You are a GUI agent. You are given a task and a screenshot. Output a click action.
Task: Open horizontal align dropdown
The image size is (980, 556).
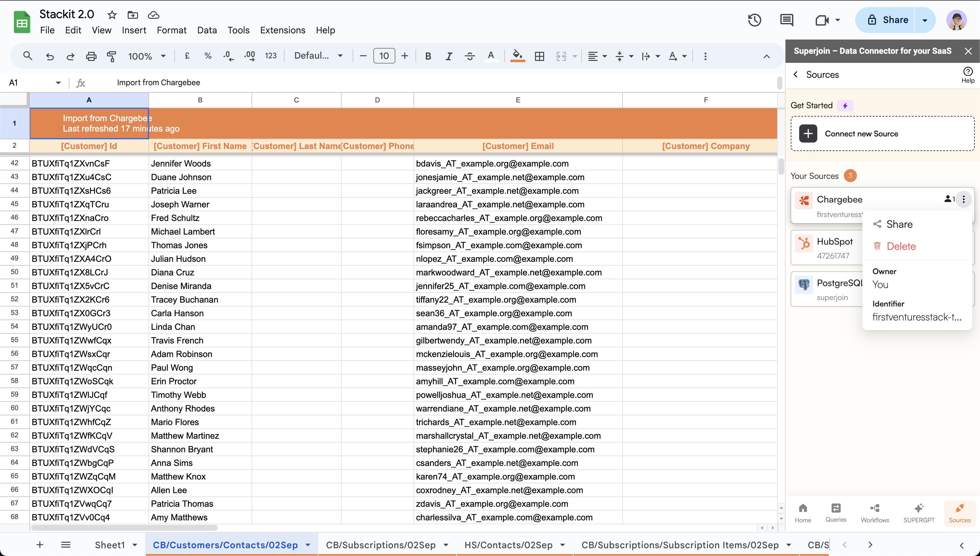tap(597, 56)
